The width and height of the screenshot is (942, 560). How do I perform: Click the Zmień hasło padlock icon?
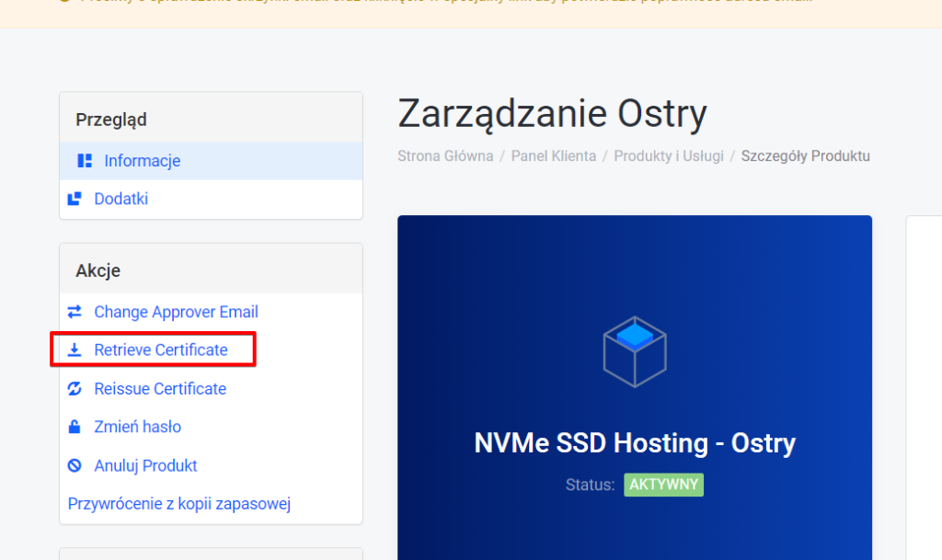click(75, 427)
